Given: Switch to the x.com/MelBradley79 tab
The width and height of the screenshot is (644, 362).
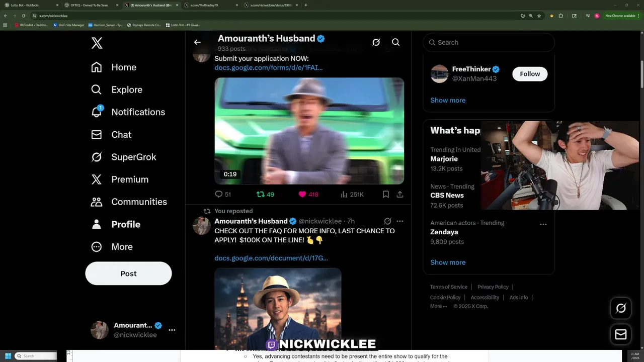Looking at the screenshot, I should click(211, 5).
